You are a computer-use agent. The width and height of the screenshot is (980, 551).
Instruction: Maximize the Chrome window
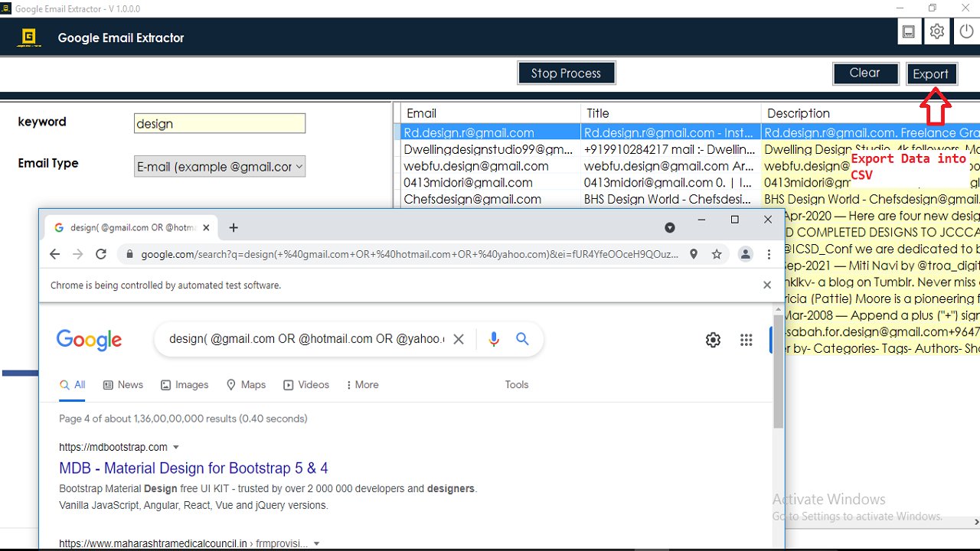coord(735,220)
